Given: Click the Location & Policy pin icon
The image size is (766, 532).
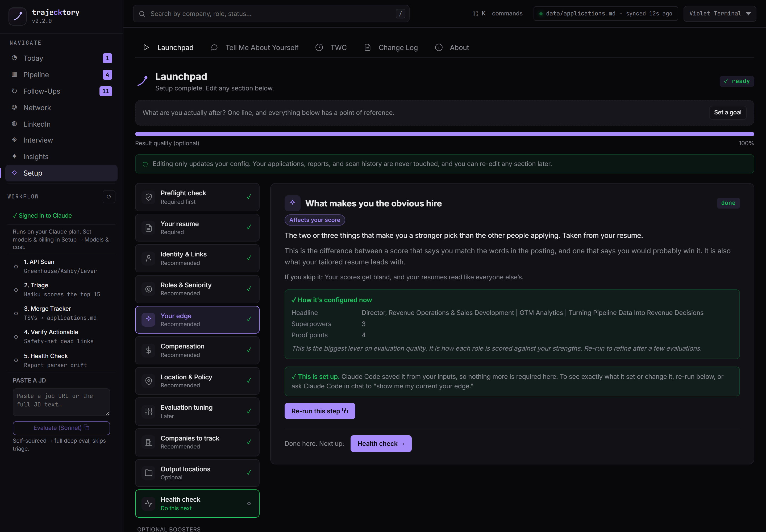Looking at the screenshot, I should click(149, 381).
